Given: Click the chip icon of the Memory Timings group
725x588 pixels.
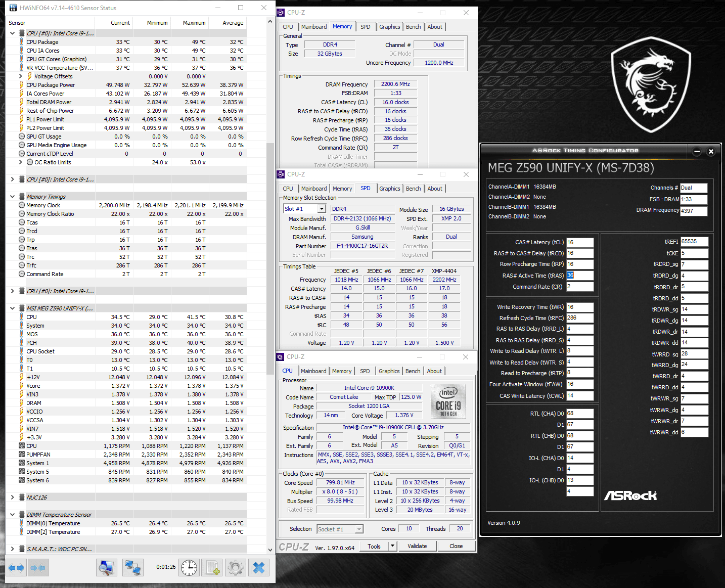Looking at the screenshot, I should 22,197.
